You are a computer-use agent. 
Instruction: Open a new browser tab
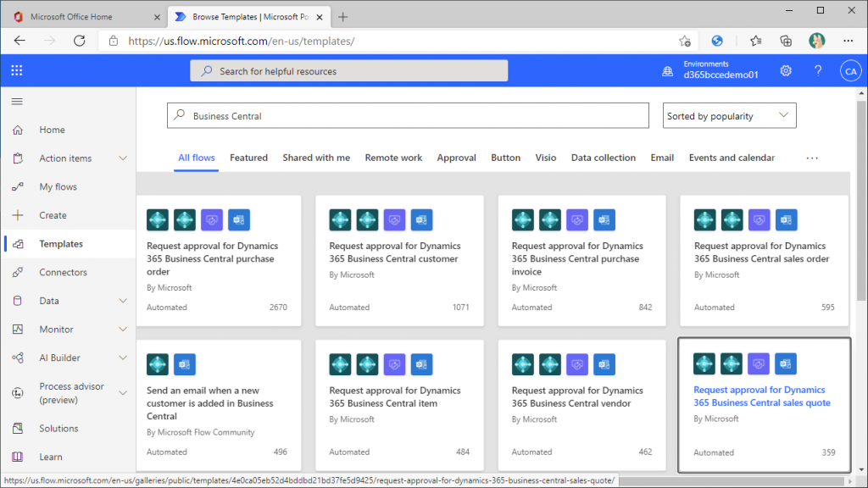pyautogui.click(x=342, y=17)
